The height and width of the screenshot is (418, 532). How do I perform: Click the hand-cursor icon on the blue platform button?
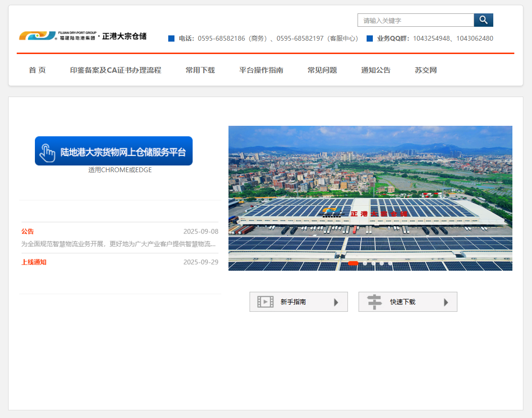point(48,151)
